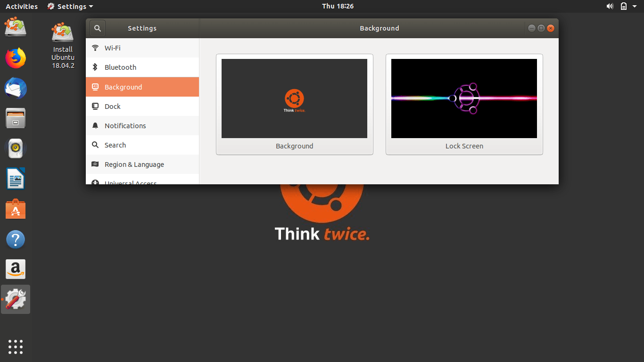Screen dimensions: 644x362
Task: Click the Settings icon in the dock
Action: coord(16,299)
